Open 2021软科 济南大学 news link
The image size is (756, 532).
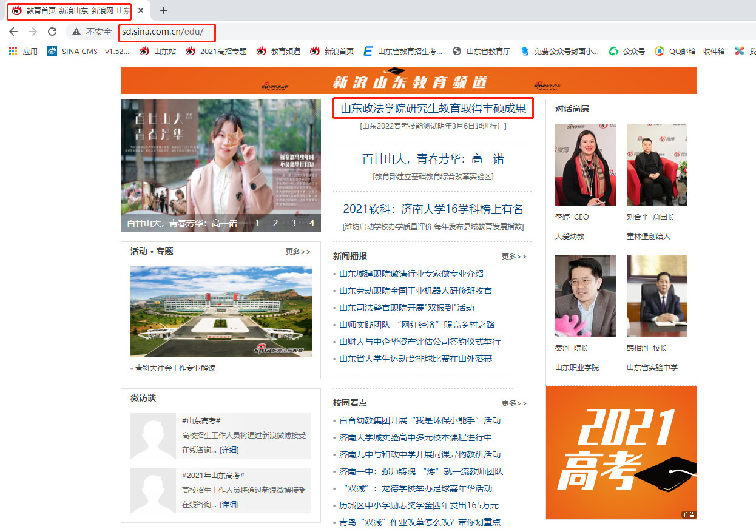(x=433, y=209)
